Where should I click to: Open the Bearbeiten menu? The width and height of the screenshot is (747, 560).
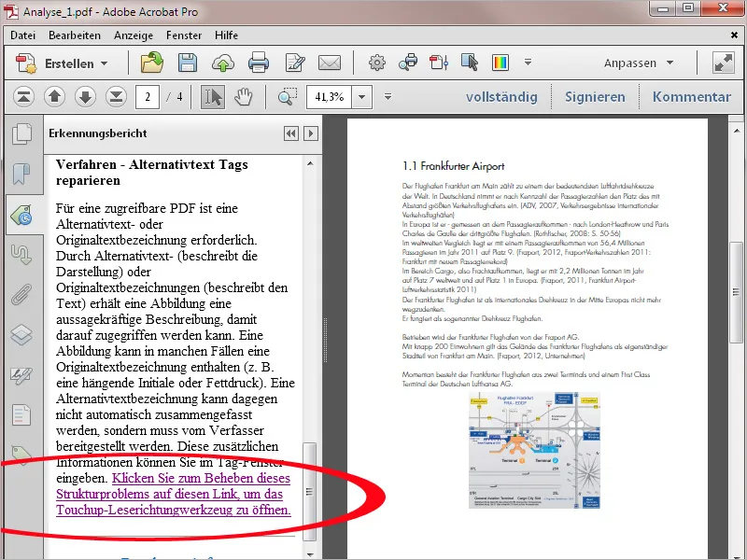(75, 35)
